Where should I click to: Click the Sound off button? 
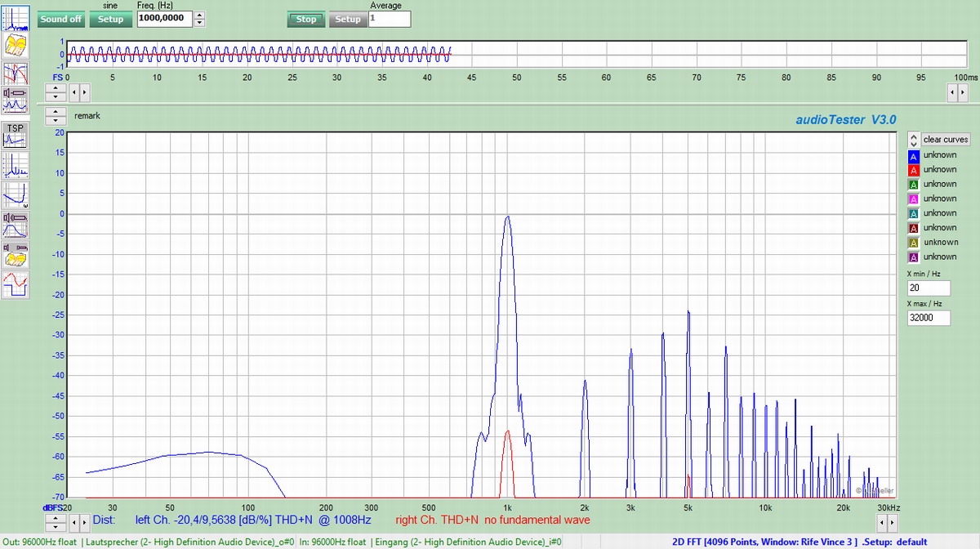(x=60, y=19)
